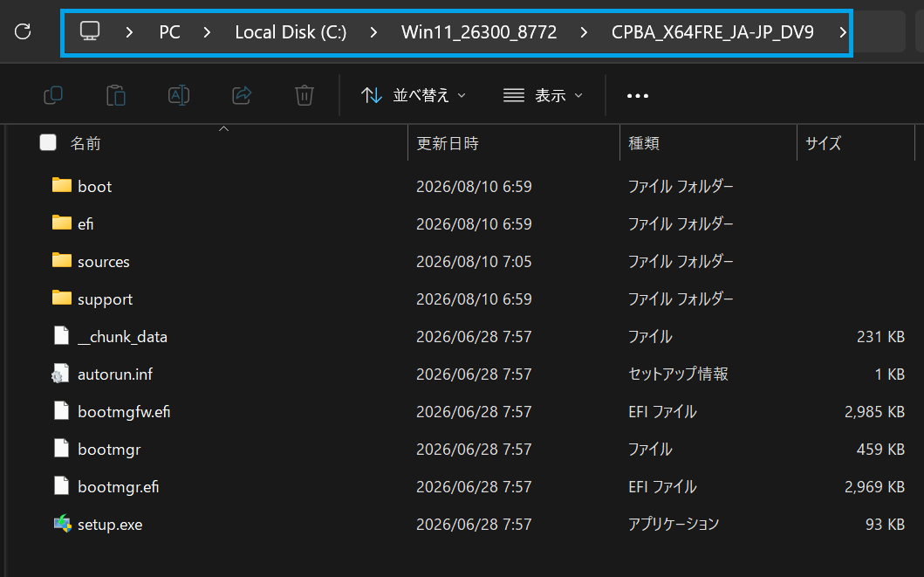Screen dimensions: 924x577
Task: Select the bootmgr file name
Action: point(109,450)
